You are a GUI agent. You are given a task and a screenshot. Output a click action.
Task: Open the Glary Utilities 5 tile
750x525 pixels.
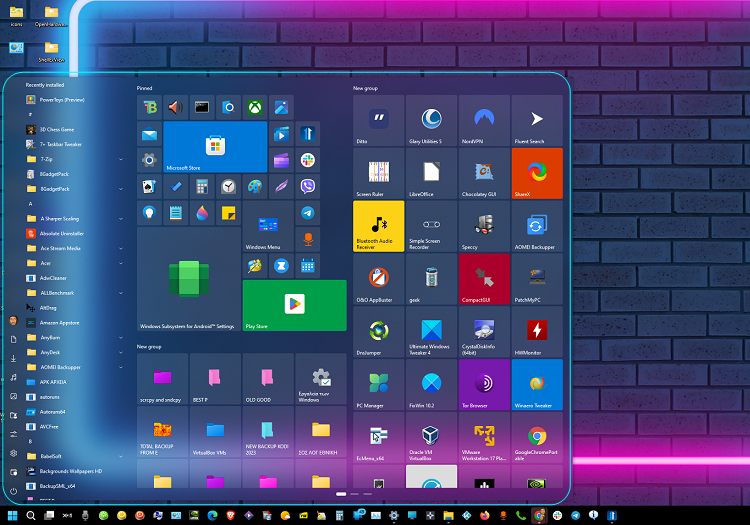(x=431, y=120)
